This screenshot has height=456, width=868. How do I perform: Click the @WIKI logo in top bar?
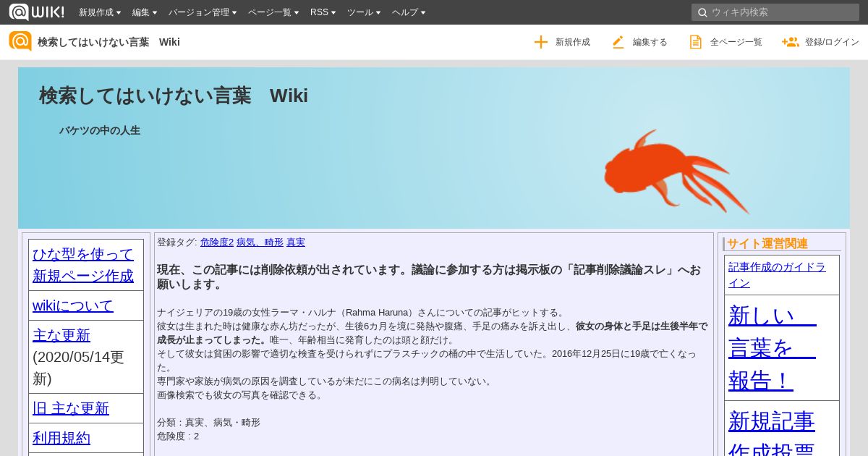click(36, 12)
